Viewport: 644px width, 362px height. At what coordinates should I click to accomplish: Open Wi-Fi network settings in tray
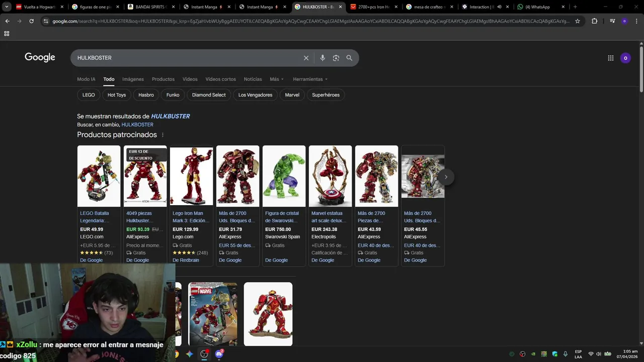[591, 354]
